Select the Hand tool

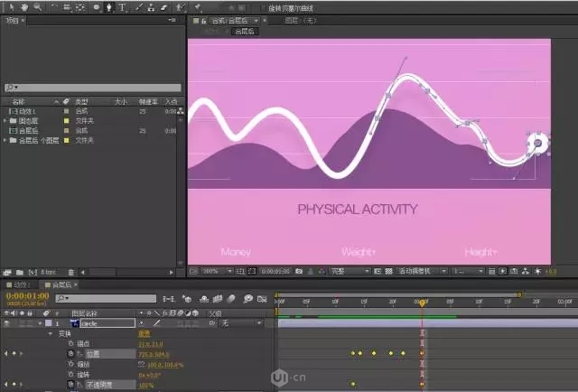[x=23, y=7]
